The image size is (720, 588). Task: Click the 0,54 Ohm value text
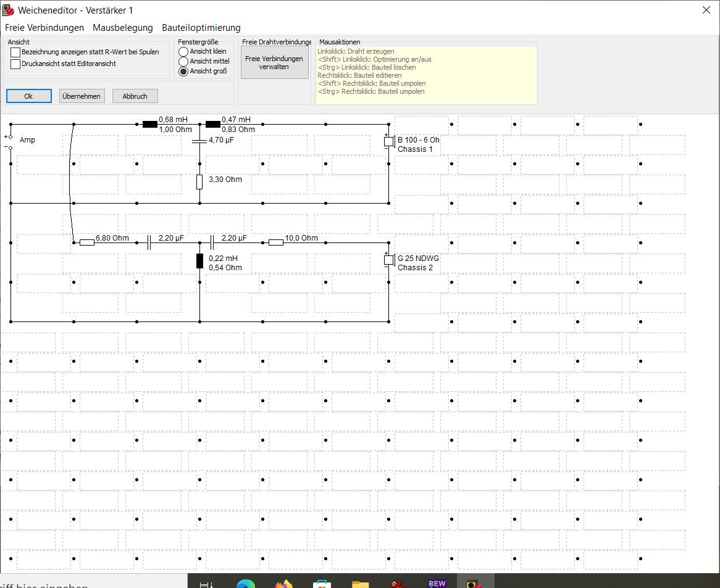point(225,267)
